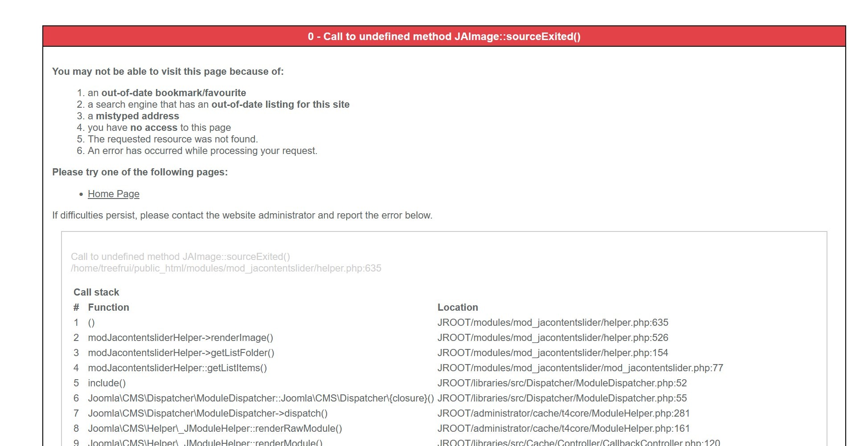Select 'modJacontentsliderHelper->getListFolder()' function
The image size is (868, 446).
(181, 353)
